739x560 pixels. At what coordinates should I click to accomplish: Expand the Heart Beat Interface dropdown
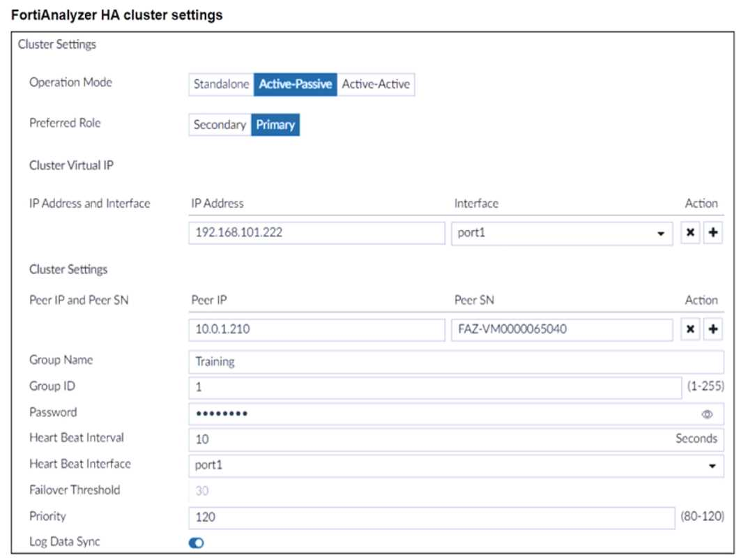pyautogui.click(x=456, y=465)
